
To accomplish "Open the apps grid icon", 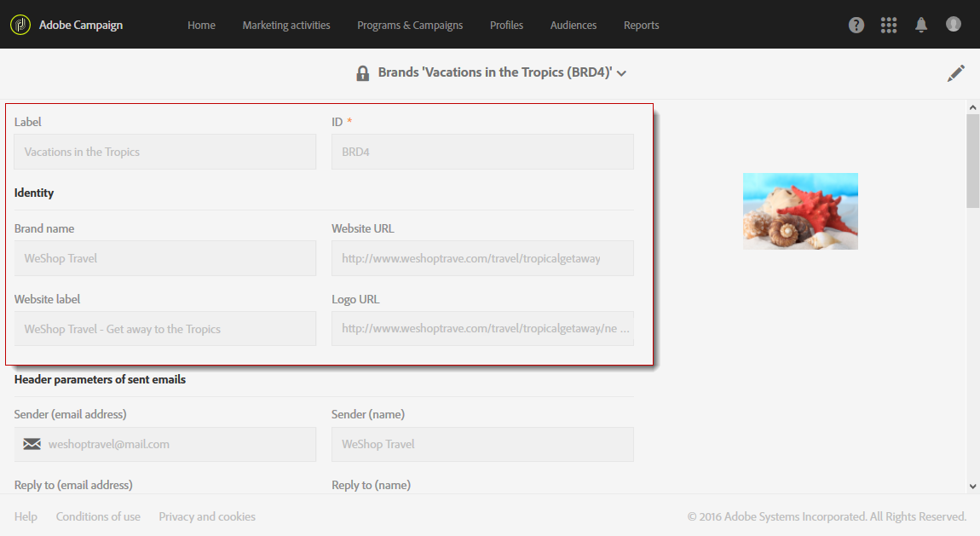I will (889, 25).
